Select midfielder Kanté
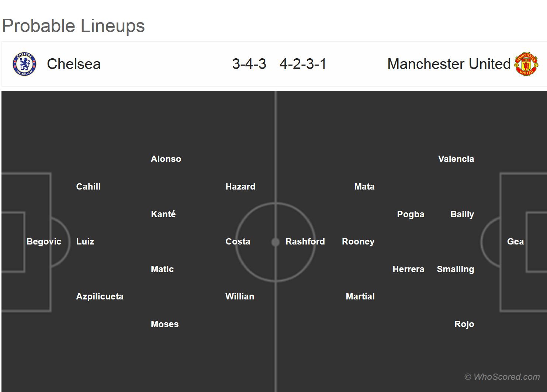Image resolution: width=547 pixels, height=392 pixels. tap(163, 214)
